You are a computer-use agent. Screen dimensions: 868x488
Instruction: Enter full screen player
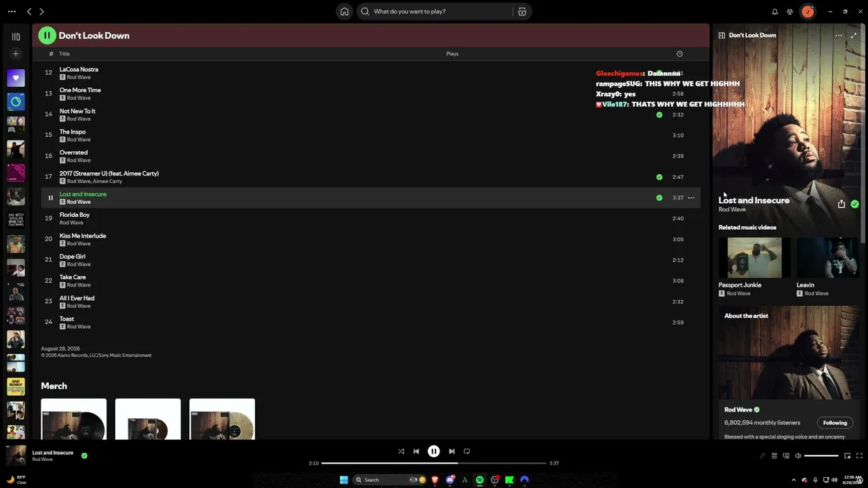859,456
